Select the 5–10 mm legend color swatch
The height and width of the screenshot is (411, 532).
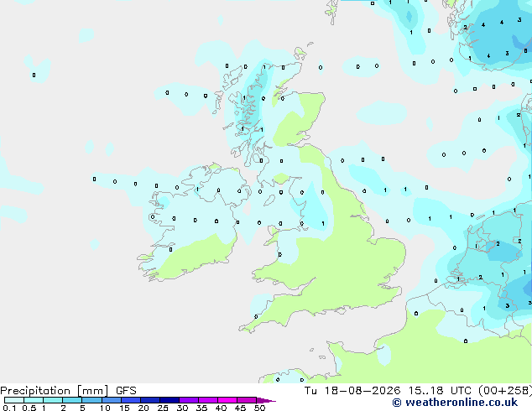tap(91, 400)
